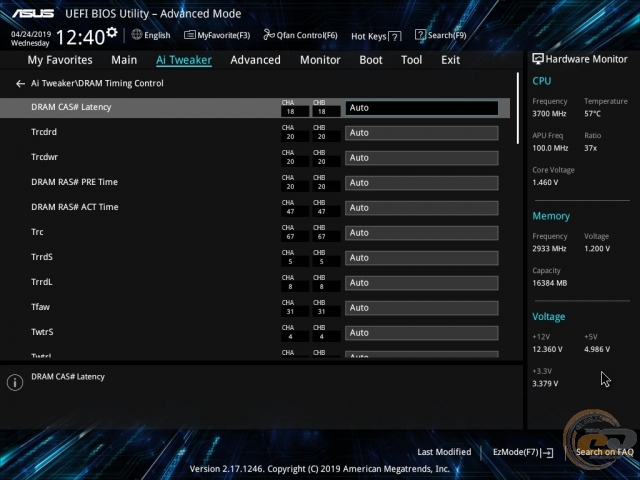Click the 12:40 clock display
The image size is (640, 480).
(80, 37)
